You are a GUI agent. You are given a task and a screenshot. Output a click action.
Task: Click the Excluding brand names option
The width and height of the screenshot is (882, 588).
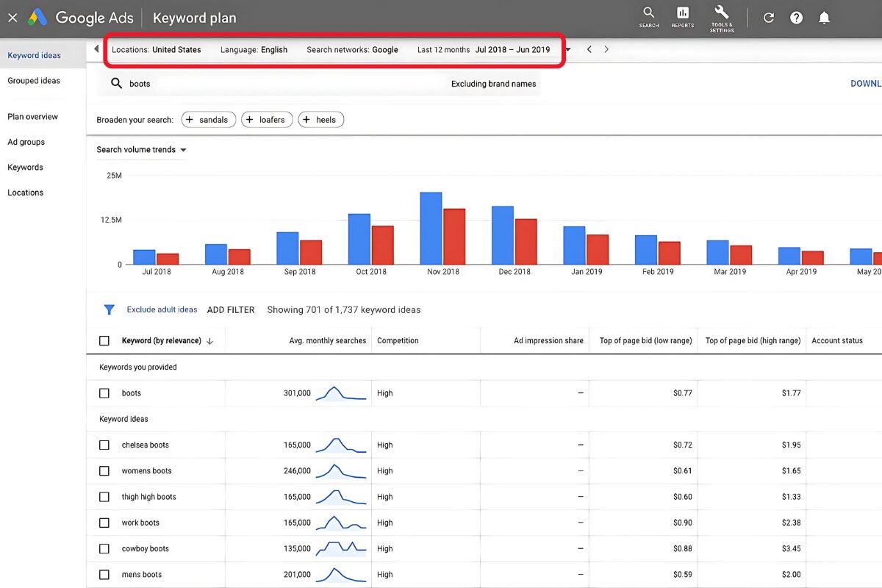[x=493, y=84]
